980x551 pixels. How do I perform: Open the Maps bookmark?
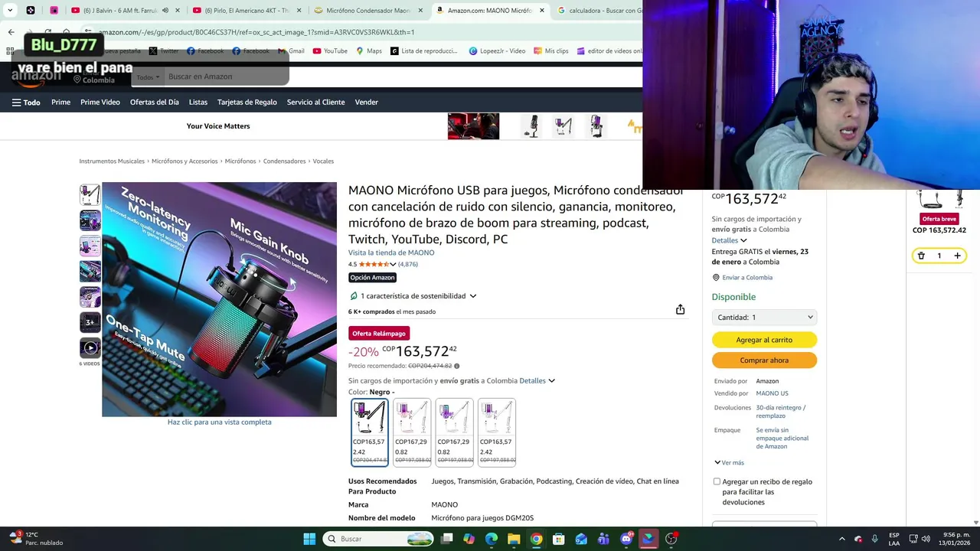click(369, 51)
